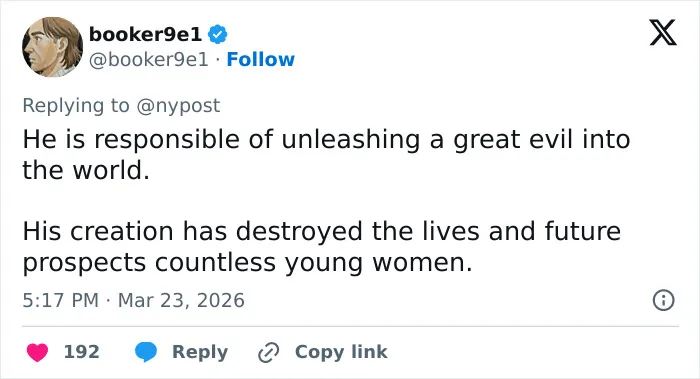700x379 pixels.
Task: Follow the booker9e1 account
Action: point(261,59)
